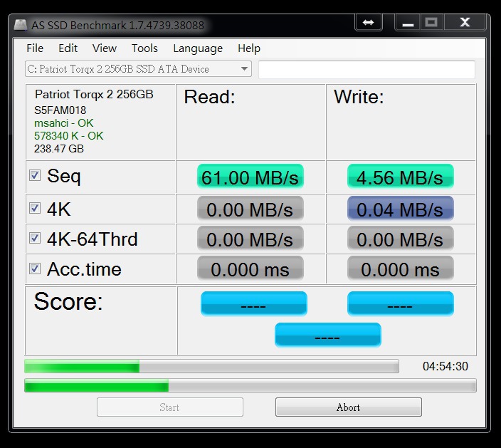Uncheck the Seq test checkbox
501x448 pixels.
tap(35, 175)
